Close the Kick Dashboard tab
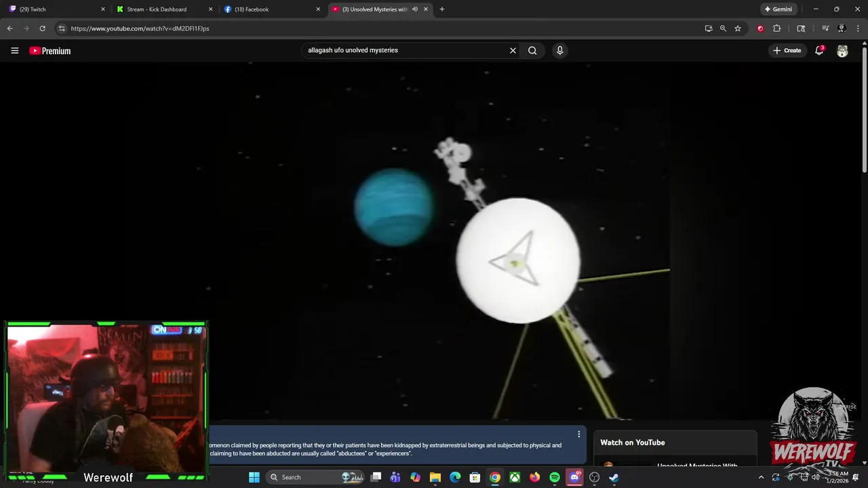This screenshot has height=488, width=868. click(x=210, y=9)
